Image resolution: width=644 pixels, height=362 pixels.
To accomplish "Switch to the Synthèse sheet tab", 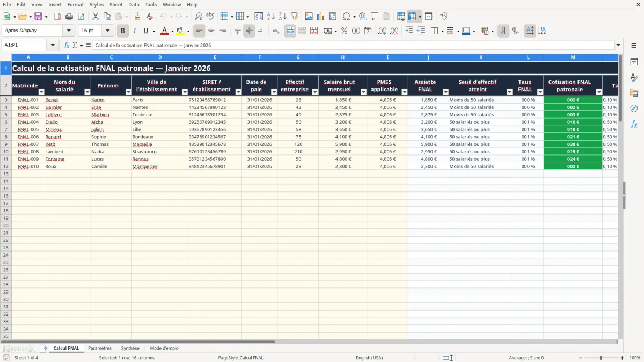I will [130, 348].
